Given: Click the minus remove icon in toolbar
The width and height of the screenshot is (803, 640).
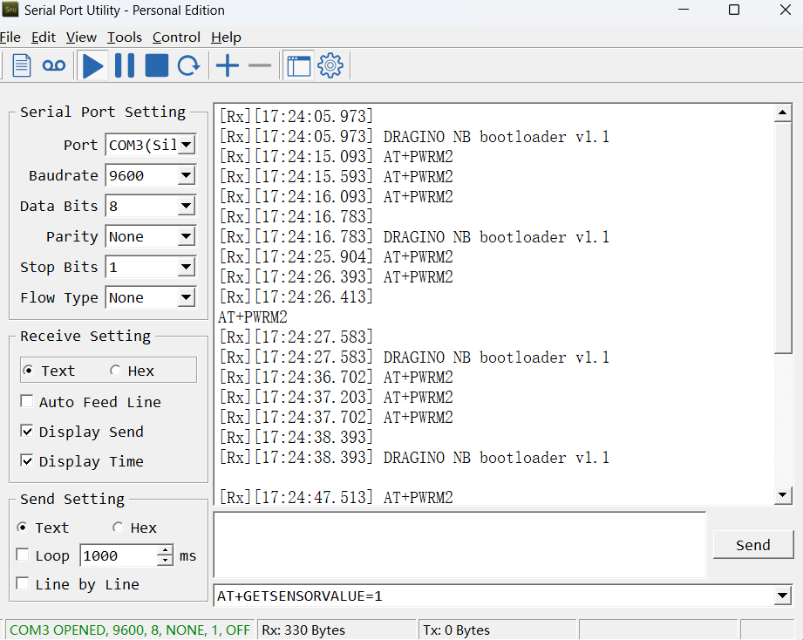Looking at the screenshot, I should click(260, 66).
